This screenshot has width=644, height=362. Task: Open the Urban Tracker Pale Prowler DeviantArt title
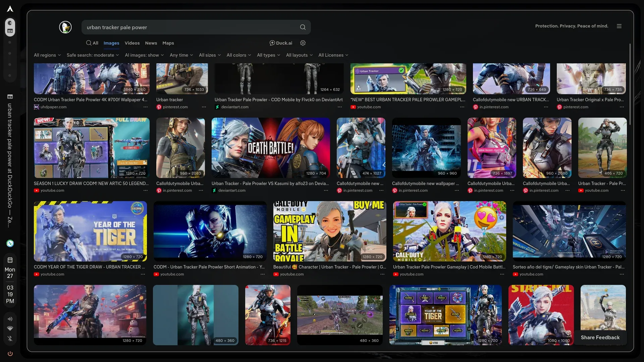278,100
